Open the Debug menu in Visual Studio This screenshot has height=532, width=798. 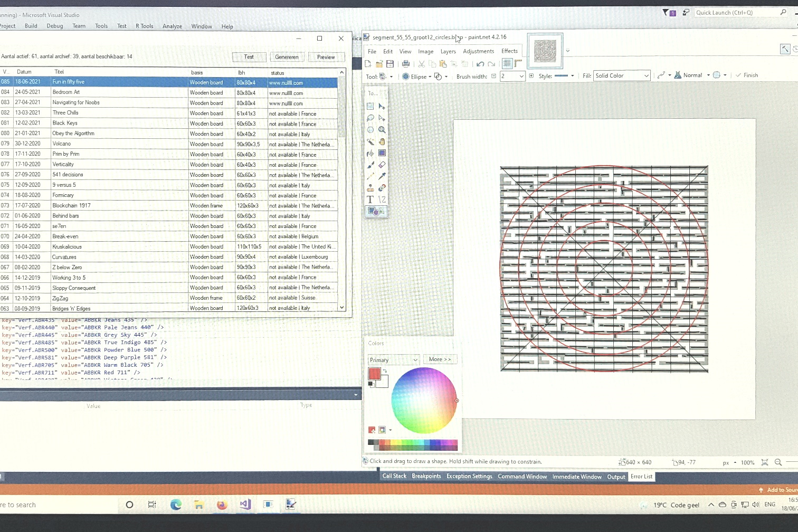(x=55, y=26)
